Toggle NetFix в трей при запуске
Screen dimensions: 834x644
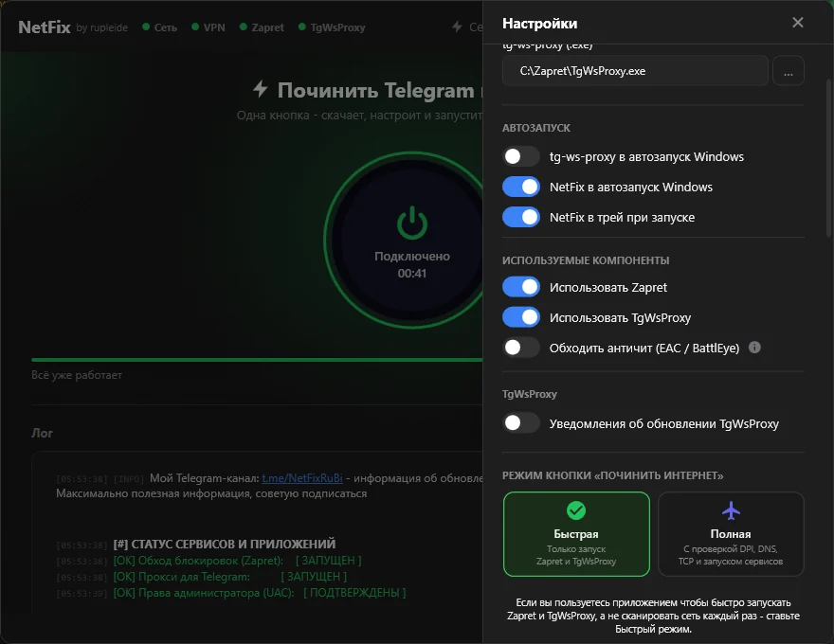[x=521, y=217]
